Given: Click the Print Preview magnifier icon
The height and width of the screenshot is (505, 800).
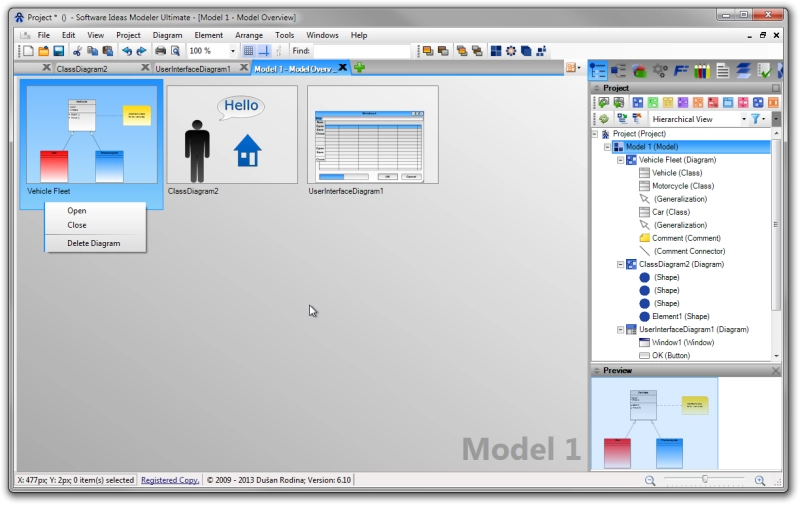Looking at the screenshot, I should [x=176, y=51].
